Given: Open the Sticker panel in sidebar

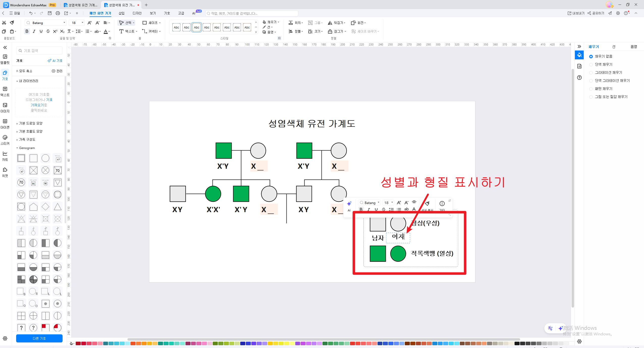Looking at the screenshot, I should coord(5,140).
